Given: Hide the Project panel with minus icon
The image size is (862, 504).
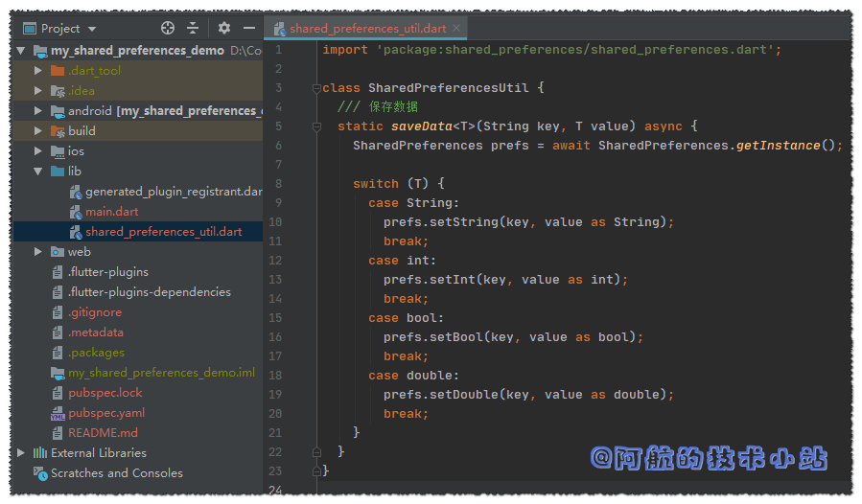Looking at the screenshot, I should (249, 28).
